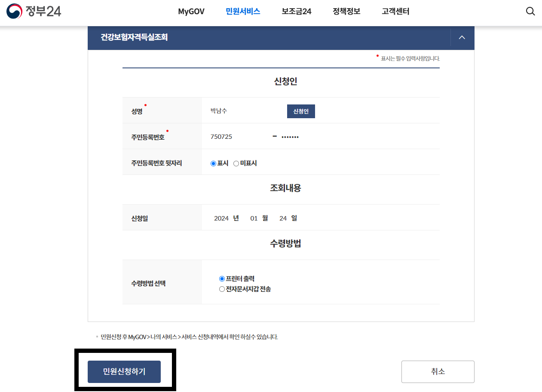This screenshot has width=542, height=392.
Task: Open the 고객센터 menu
Action: click(x=395, y=12)
